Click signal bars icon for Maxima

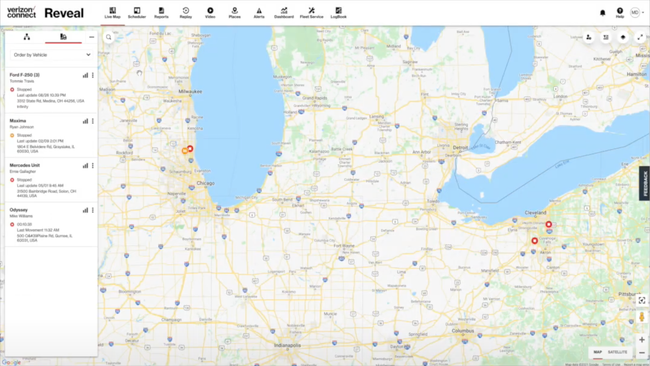85,121
